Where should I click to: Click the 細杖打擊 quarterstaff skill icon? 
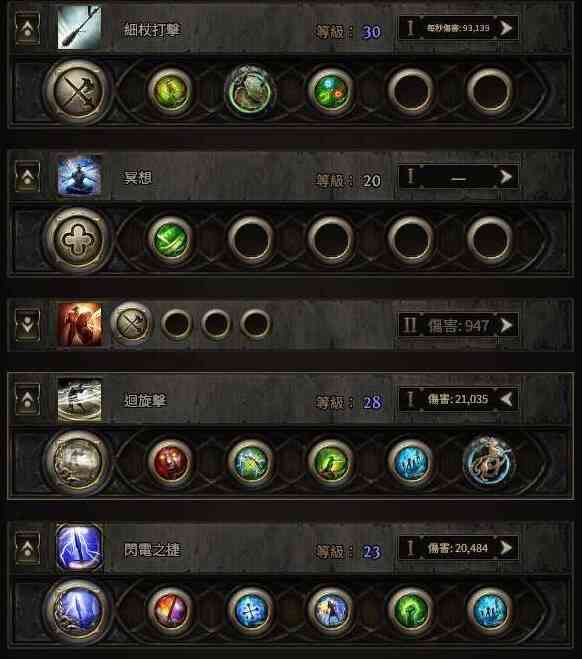point(79,28)
